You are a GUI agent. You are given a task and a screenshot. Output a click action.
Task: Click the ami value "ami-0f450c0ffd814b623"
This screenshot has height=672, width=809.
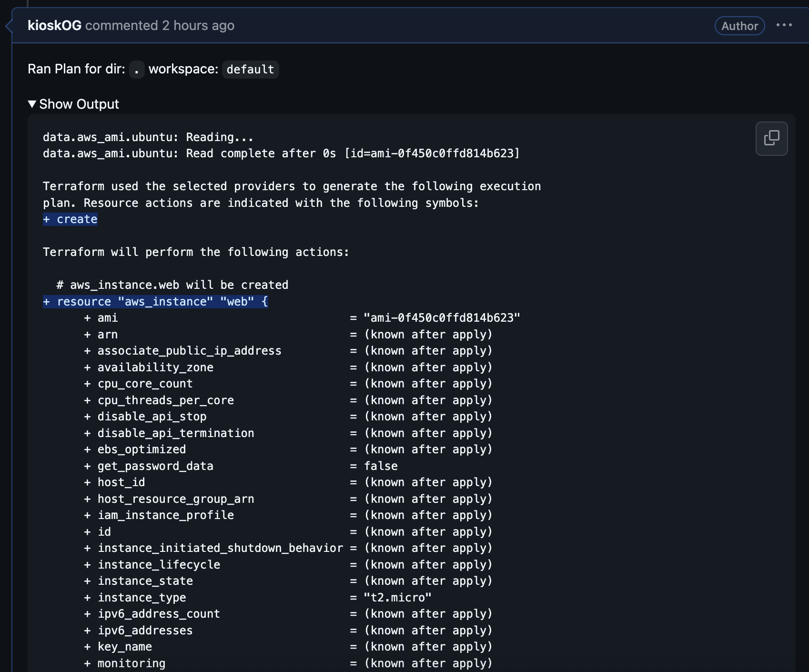(x=442, y=318)
